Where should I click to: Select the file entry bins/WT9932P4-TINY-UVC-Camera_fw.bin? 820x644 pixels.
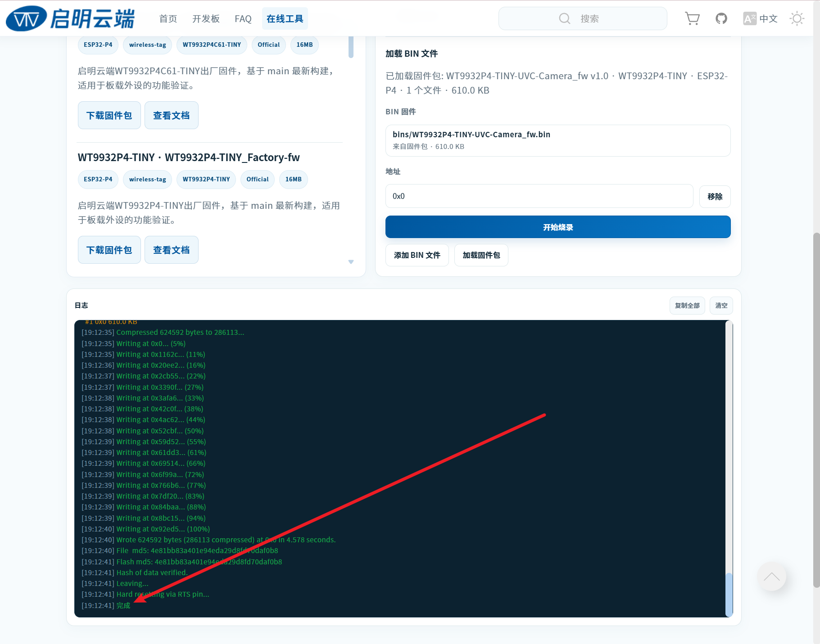pos(558,140)
